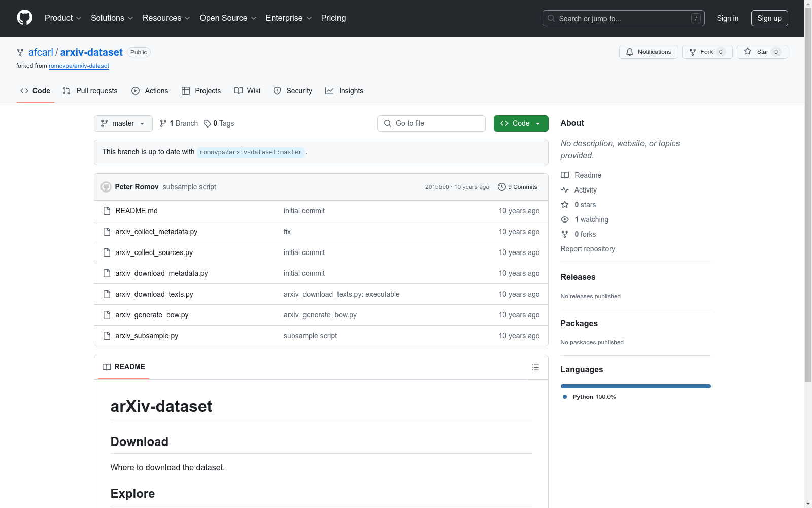This screenshot has width=812, height=508.
Task: Open the Pricing link
Action: (333, 18)
